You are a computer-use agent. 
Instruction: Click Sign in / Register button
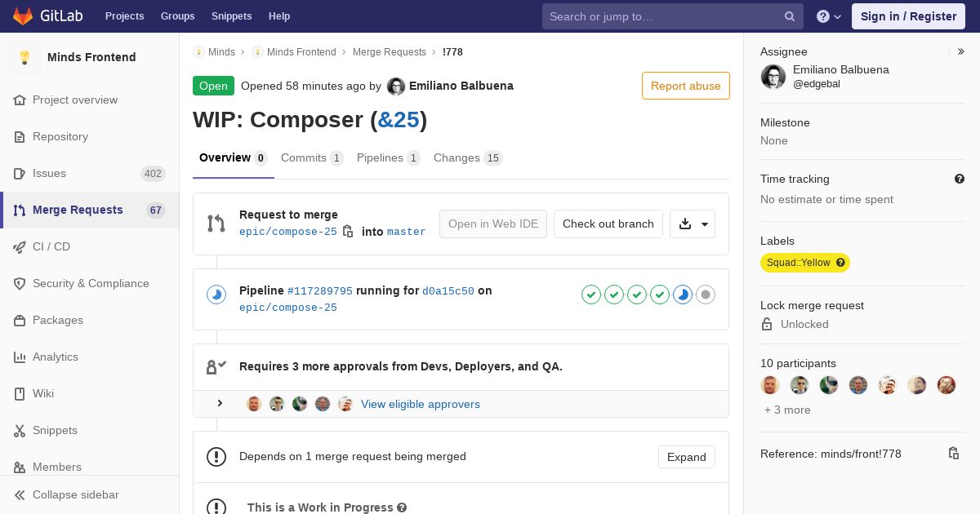click(908, 16)
